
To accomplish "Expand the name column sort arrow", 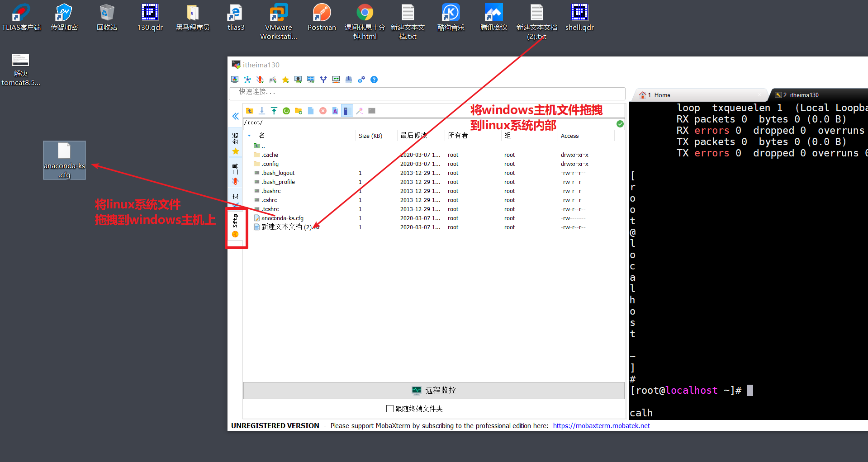I will 249,135.
